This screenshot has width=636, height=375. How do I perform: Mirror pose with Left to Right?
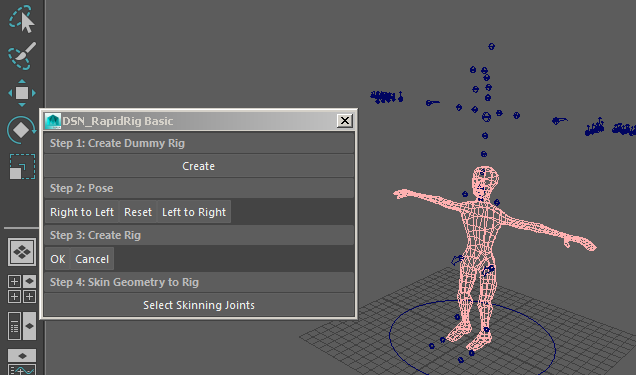point(194,212)
